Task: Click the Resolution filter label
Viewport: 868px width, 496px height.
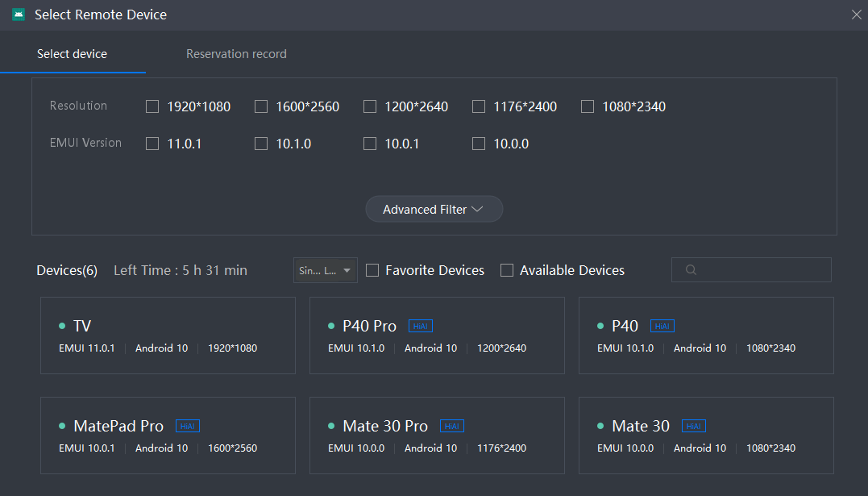Action: coord(79,106)
